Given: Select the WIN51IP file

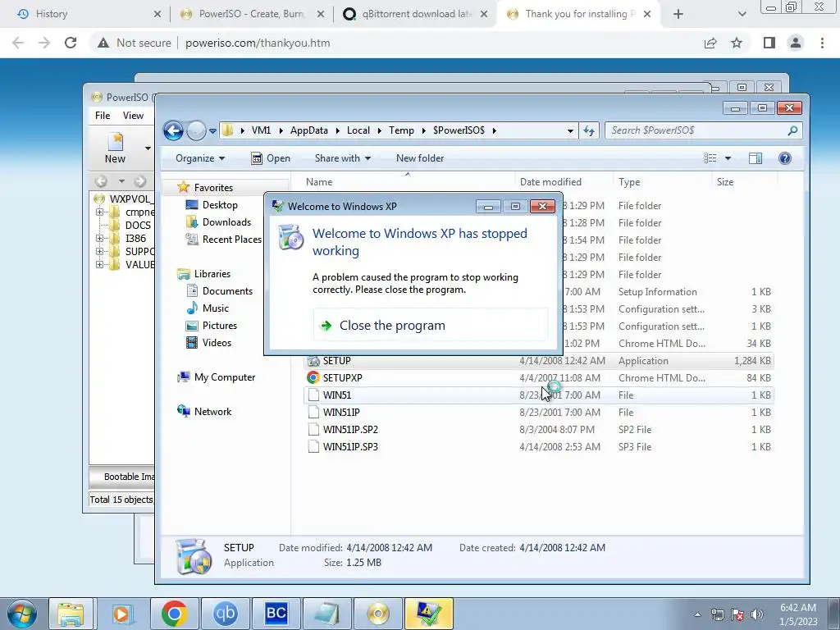Looking at the screenshot, I should tap(538, 412).
